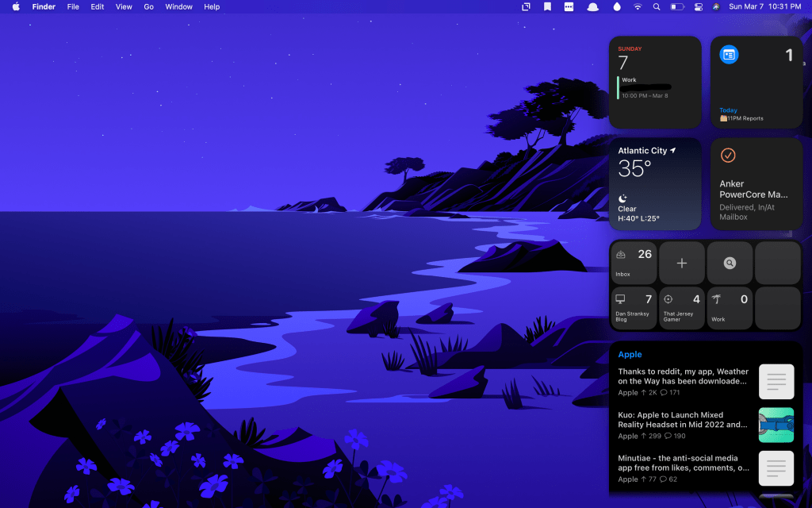Open the Dan Stranksy Blog tile

634,308
